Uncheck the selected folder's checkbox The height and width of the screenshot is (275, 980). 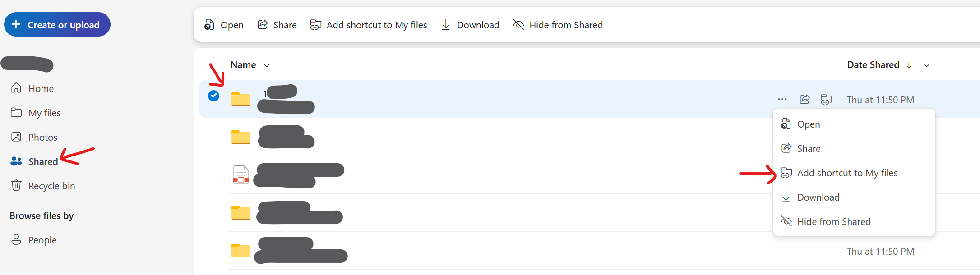click(x=214, y=96)
